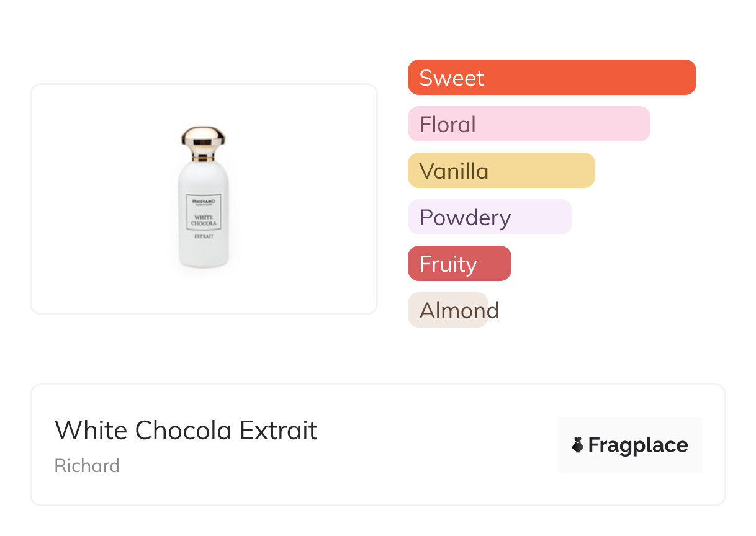The image size is (756, 536).
Task: Select the pink Floral accord bar
Action: tap(528, 124)
